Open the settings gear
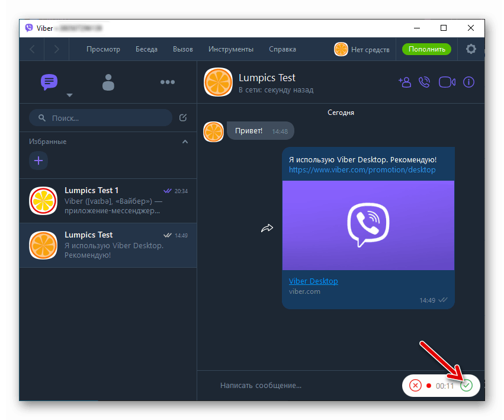This screenshot has width=504, height=420. (471, 49)
